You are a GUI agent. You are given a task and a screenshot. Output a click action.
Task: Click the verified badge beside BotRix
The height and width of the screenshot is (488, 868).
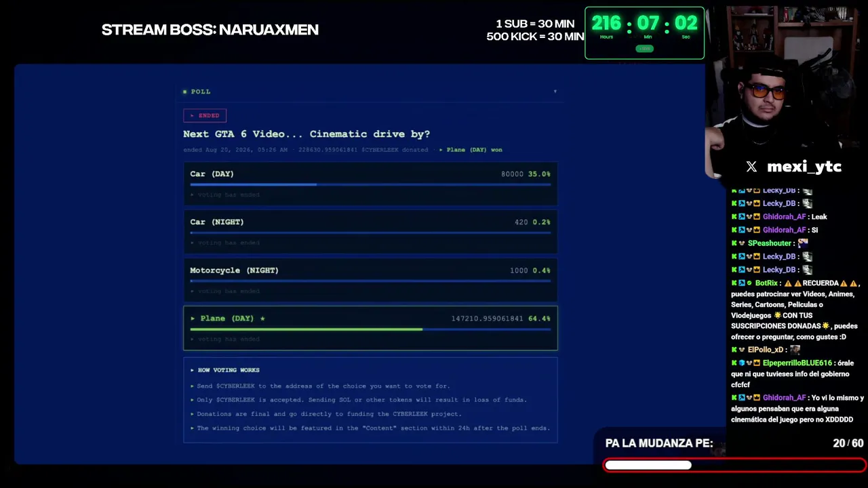[749, 283]
